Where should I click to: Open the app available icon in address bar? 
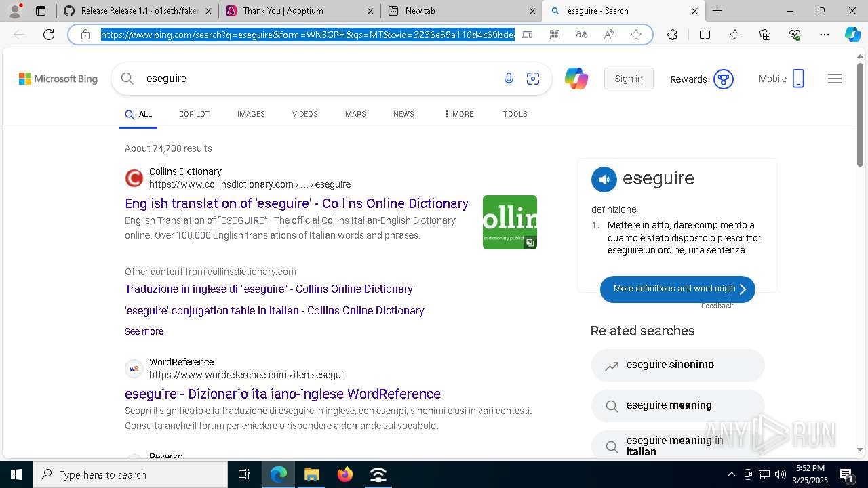click(528, 35)
